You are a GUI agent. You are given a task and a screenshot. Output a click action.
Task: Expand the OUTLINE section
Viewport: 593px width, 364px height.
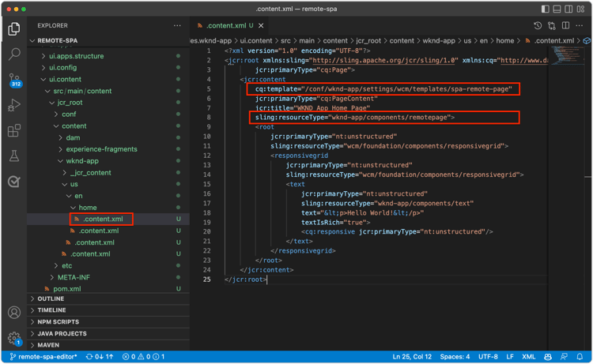tap(51, 299)
